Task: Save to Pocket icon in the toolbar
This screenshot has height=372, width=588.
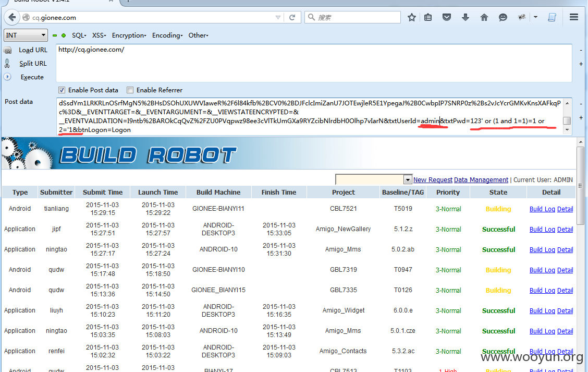Action: point(447,17)
